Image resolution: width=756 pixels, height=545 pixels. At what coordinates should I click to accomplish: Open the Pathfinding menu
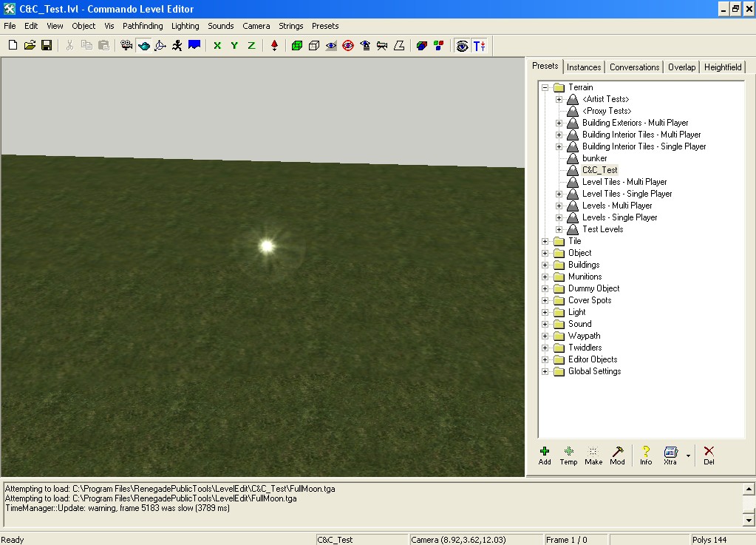(x=143, y=26)
